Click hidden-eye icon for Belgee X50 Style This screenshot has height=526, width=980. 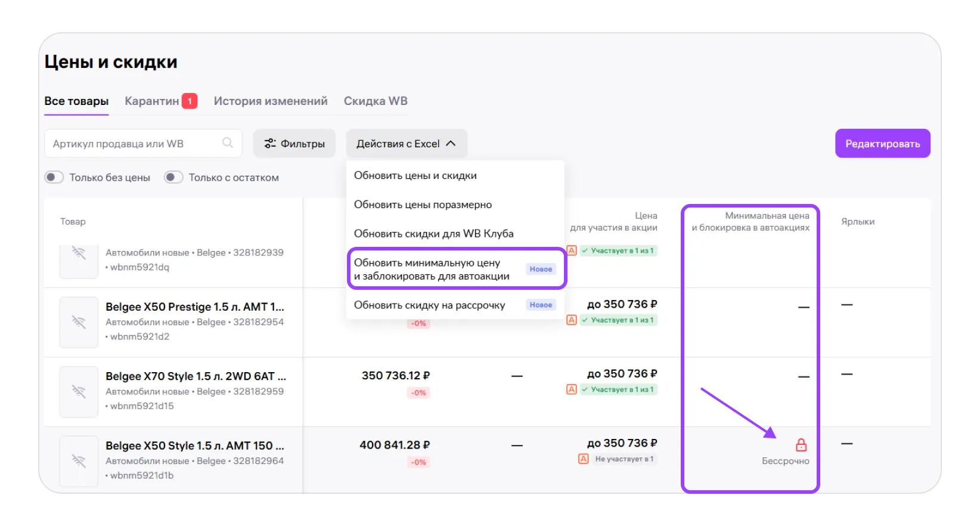point(79,461)
